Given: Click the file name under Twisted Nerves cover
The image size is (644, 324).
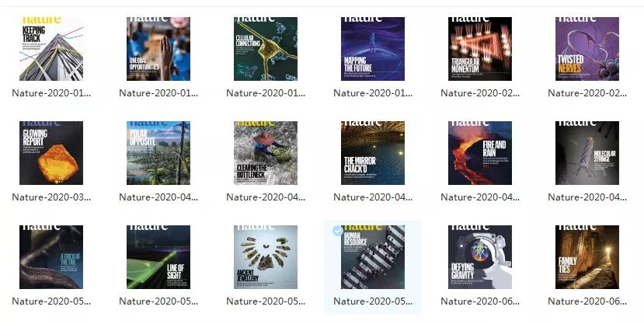Looking at the screenshot, I should (x=587, y=93).
